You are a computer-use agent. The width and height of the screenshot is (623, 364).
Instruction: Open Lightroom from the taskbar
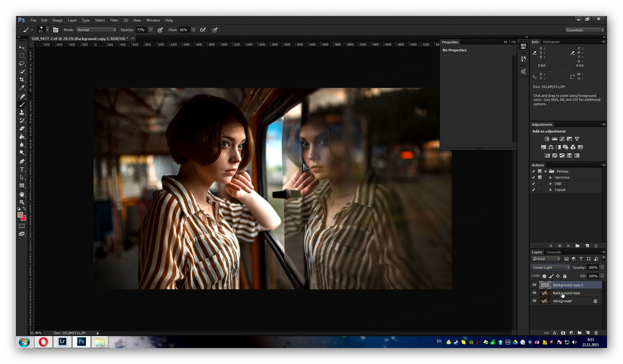click(62, 342)
